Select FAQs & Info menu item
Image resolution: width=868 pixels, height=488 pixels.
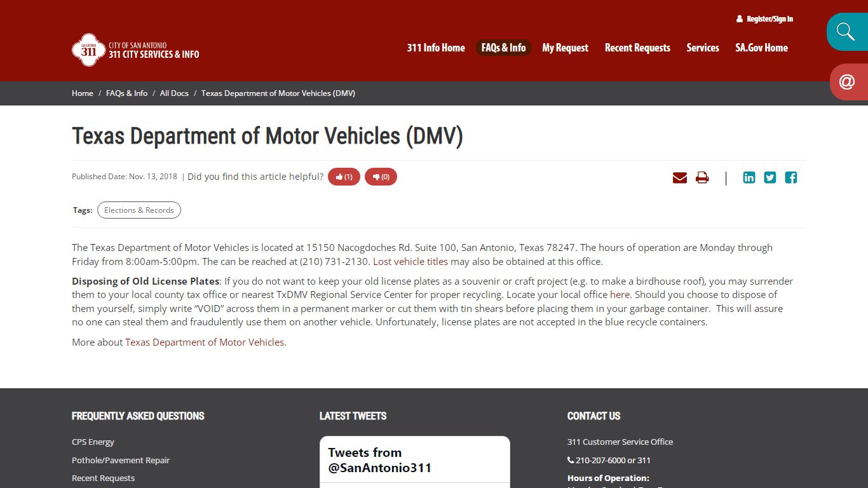coord(503,48)
